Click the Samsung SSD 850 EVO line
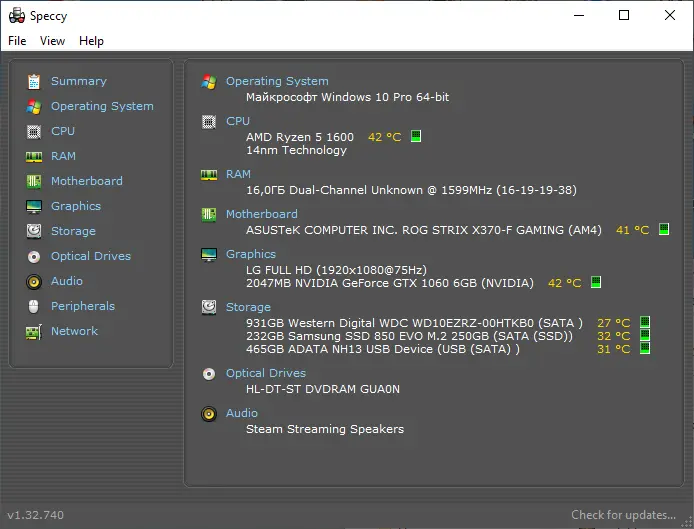The image size is (694, 529). click(409, 336)
